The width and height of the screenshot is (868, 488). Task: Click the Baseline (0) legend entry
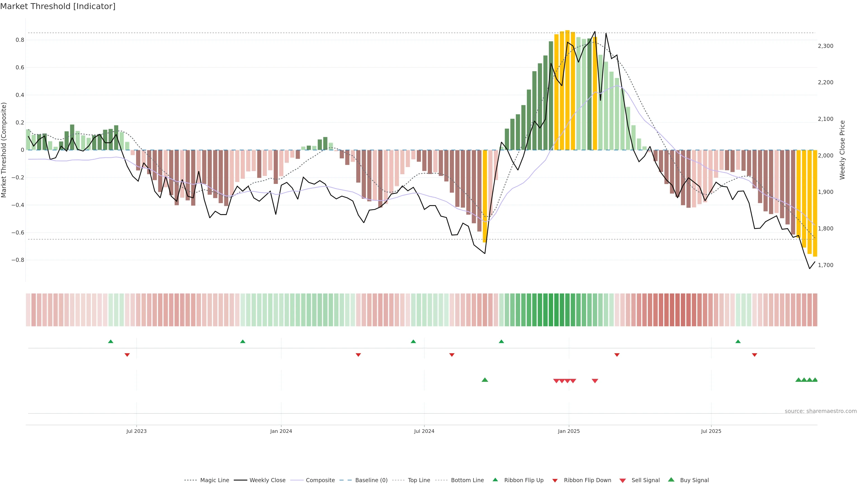coord(371,480)
